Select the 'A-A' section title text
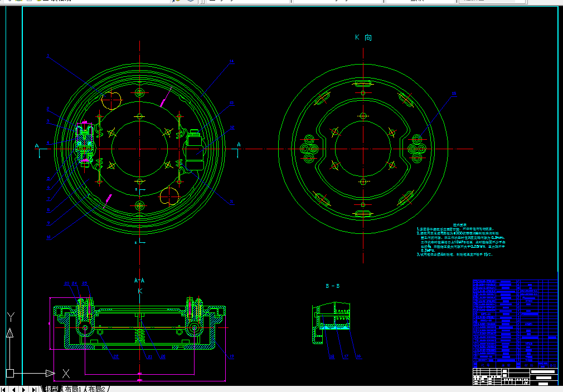 [x=139, y=280]
